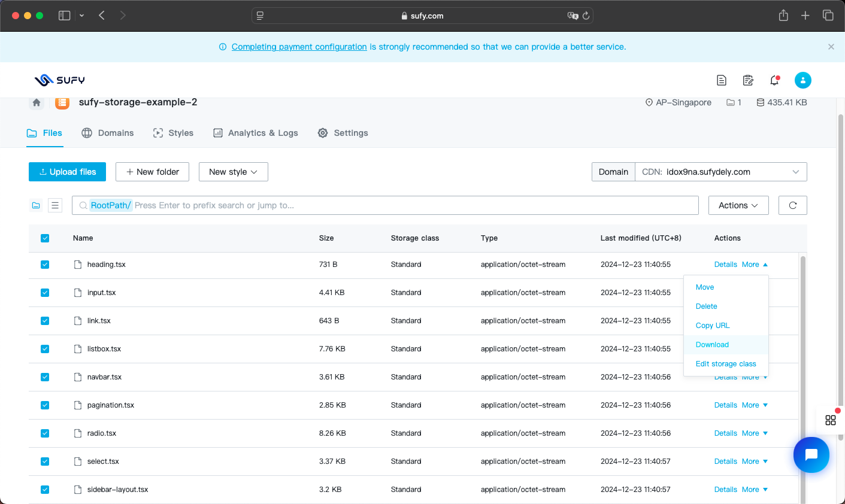Click the orange bucket icon
This screenshot has height=504, width=845.
62,102
